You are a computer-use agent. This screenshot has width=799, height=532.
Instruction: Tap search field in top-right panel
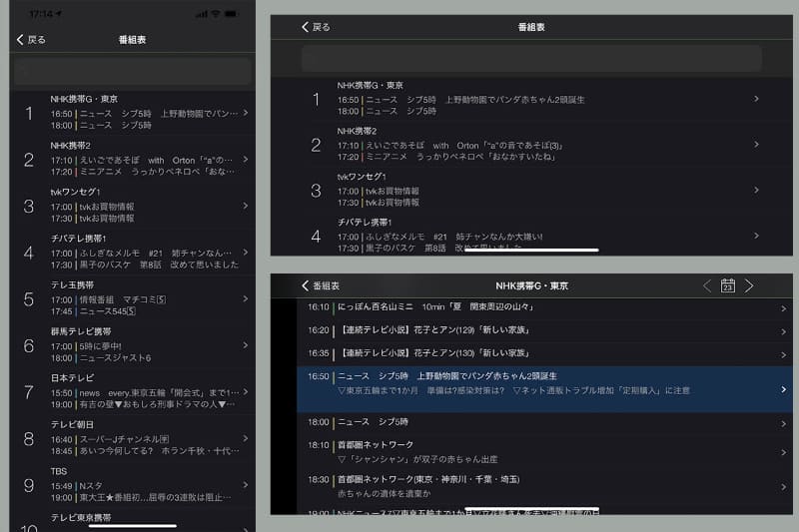pyautogui.click(x=531, y=59)
